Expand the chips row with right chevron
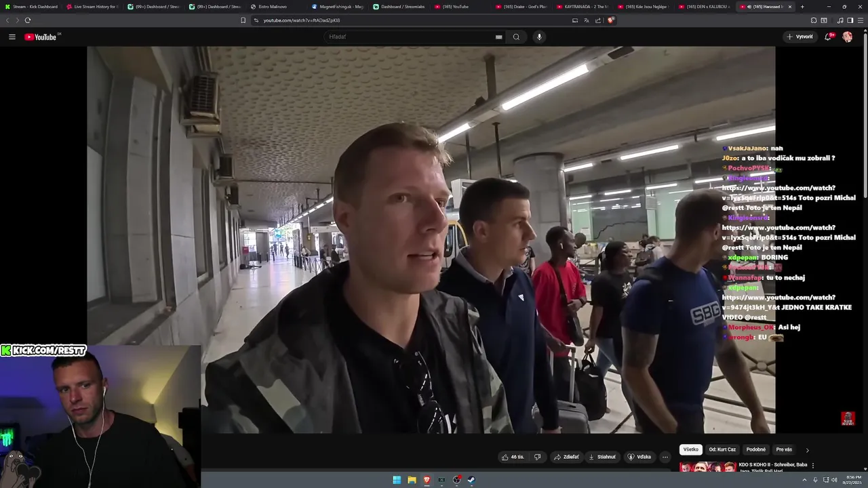This screenshot has width=868, height=488. point(807,449)
